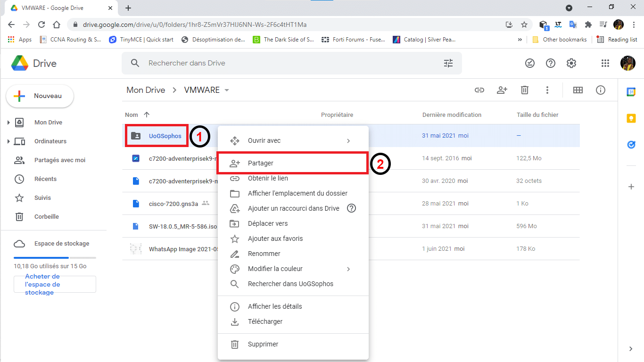Viewport: 644px width, 362px height.
Task: Switch to grid layout view
Action: pyautogui.click(x=578, y=90)
